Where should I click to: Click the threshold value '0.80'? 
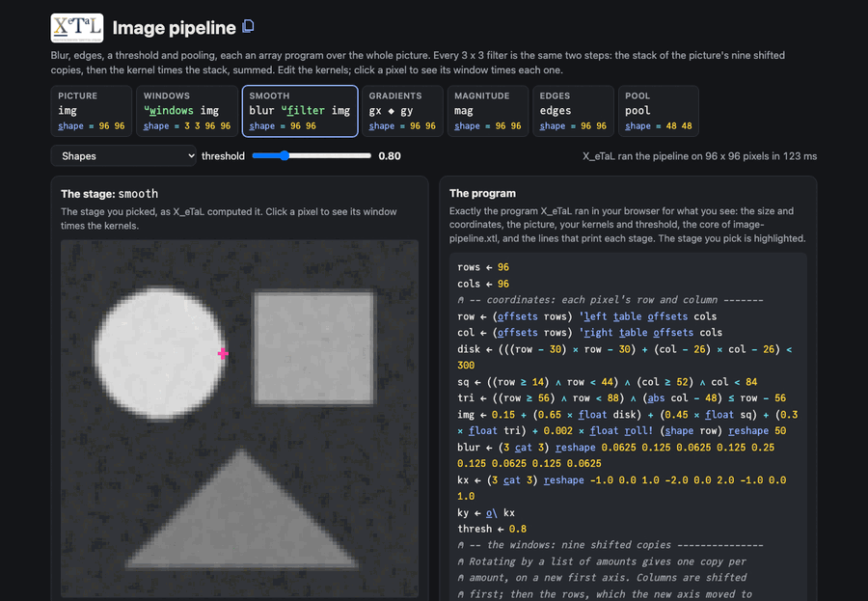(x=390, y=155)
